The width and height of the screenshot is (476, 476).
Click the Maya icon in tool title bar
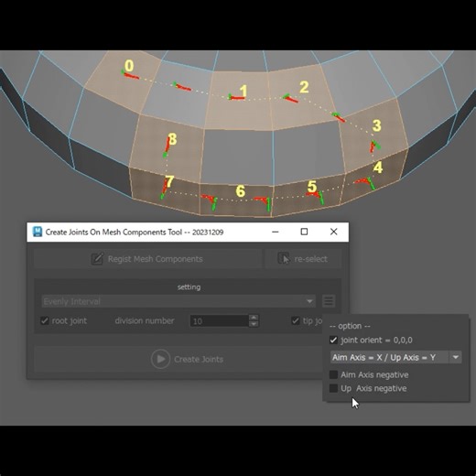pyautogui.click(x=38, y=232)
